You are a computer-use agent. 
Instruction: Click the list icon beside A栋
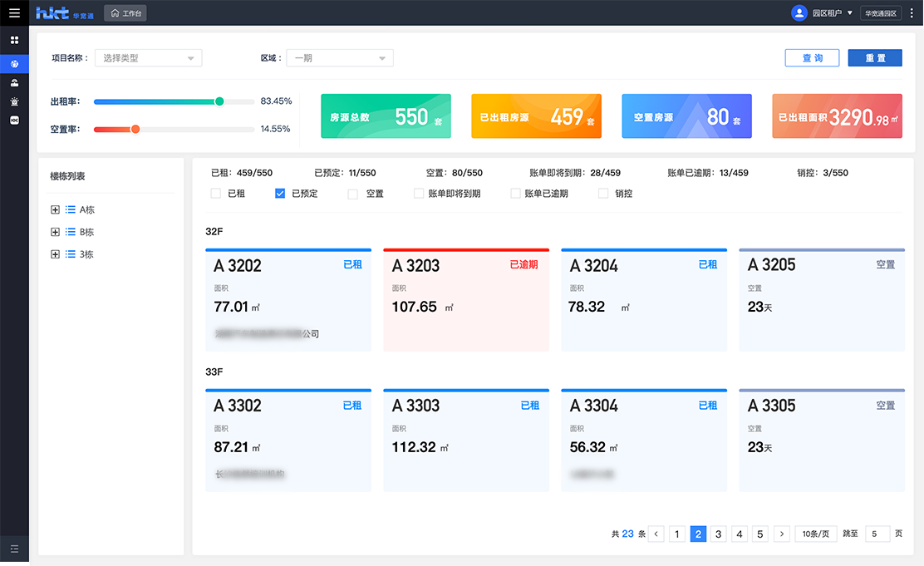click(x=70, y=209)
